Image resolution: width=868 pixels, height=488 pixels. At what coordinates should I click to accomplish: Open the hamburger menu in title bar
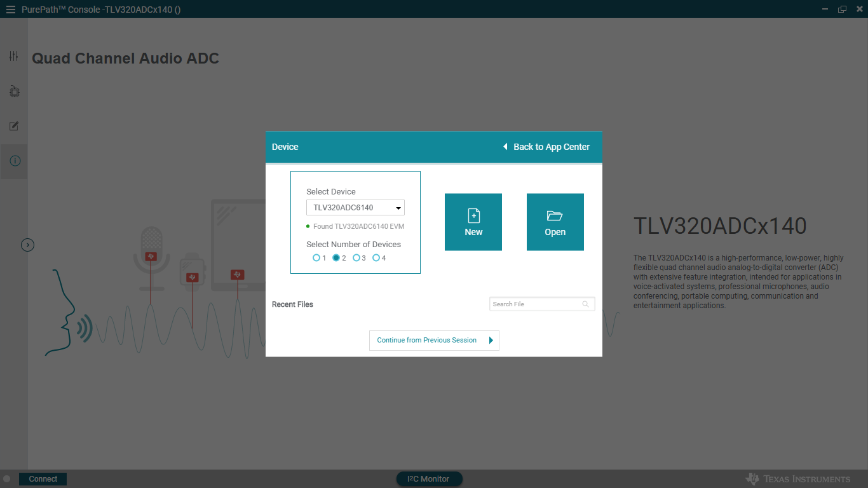click(10, 10)
